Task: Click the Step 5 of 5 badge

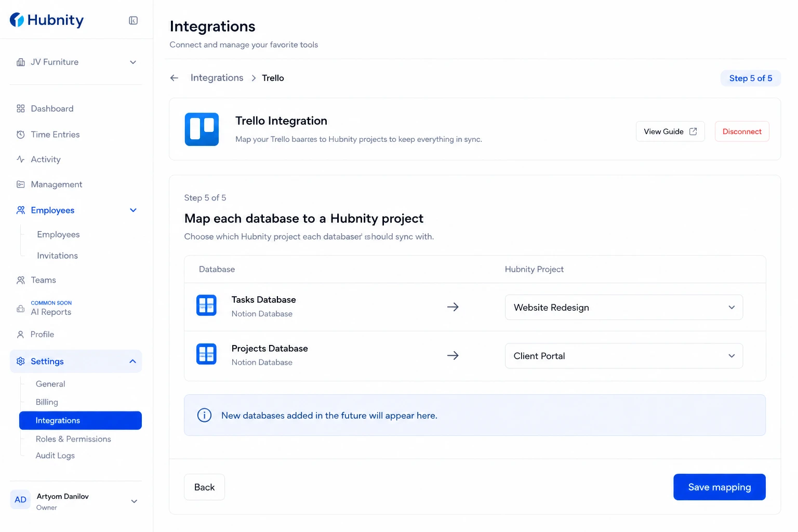Action: click(751, 78)
